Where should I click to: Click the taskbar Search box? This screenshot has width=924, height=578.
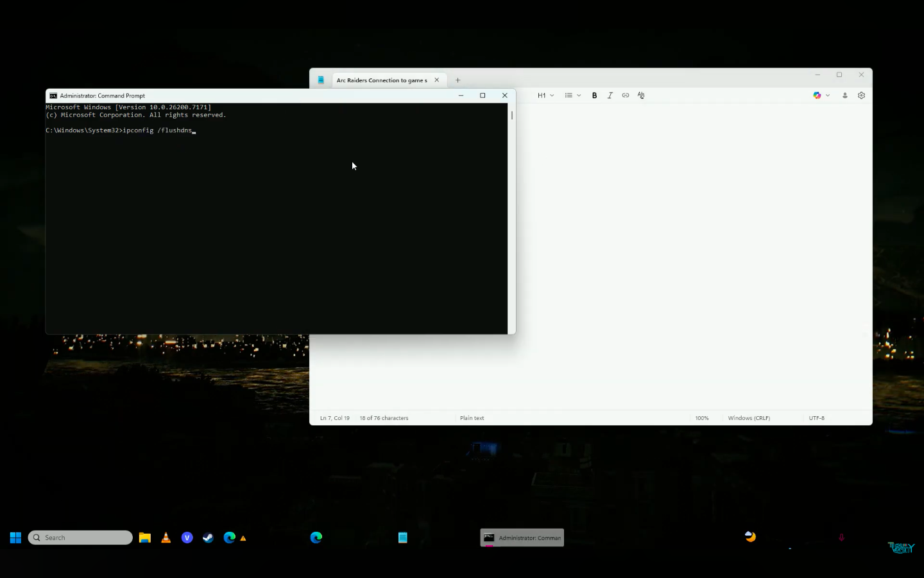coord(80,538)
